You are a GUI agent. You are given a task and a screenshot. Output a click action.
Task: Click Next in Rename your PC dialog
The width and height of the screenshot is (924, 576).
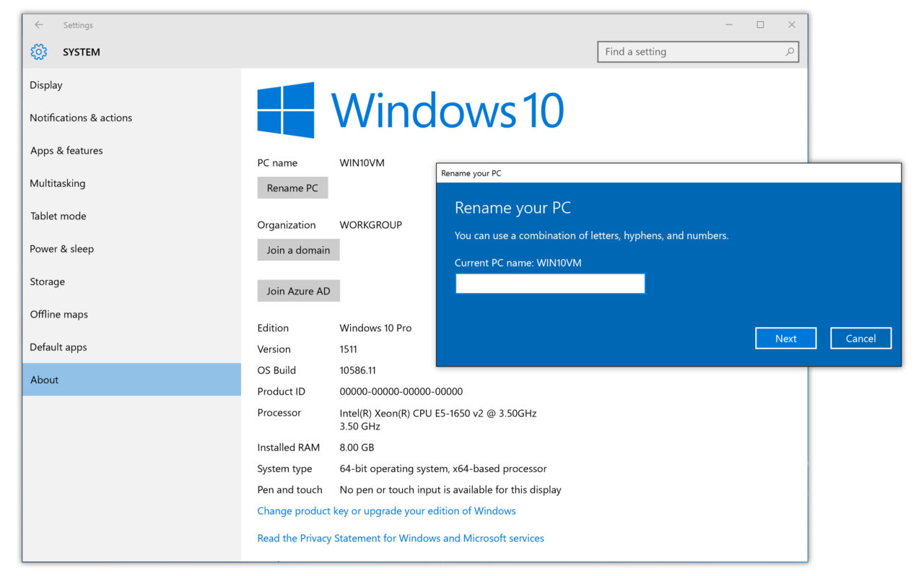785,339
